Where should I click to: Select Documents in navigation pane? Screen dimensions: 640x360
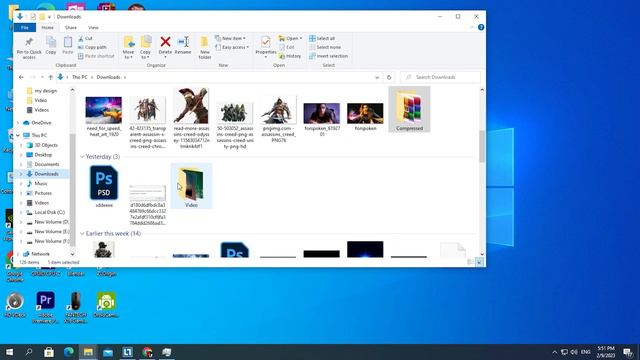coord(47,164)
